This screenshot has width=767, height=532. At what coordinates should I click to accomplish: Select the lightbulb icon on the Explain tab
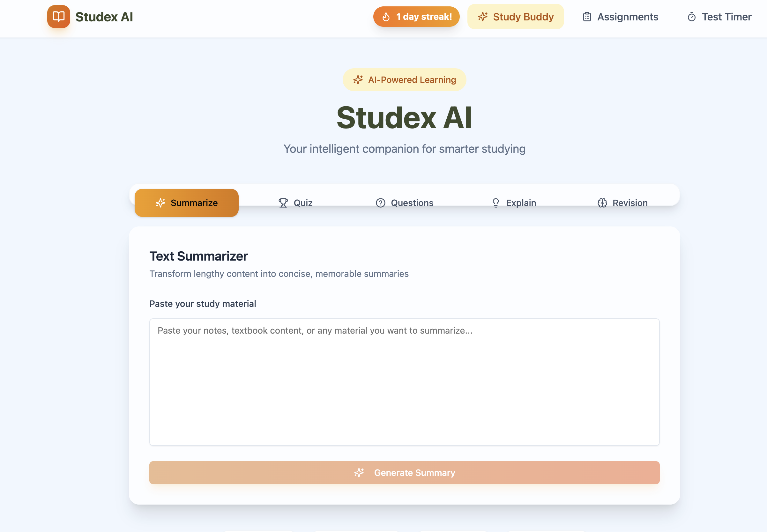496,203
